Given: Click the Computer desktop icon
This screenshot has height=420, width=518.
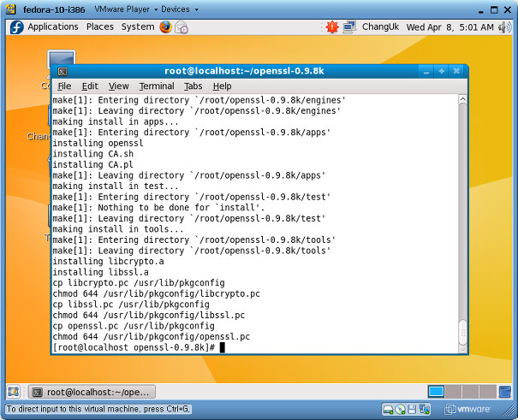Looking at the screenshot, I should tap(61, 57).
